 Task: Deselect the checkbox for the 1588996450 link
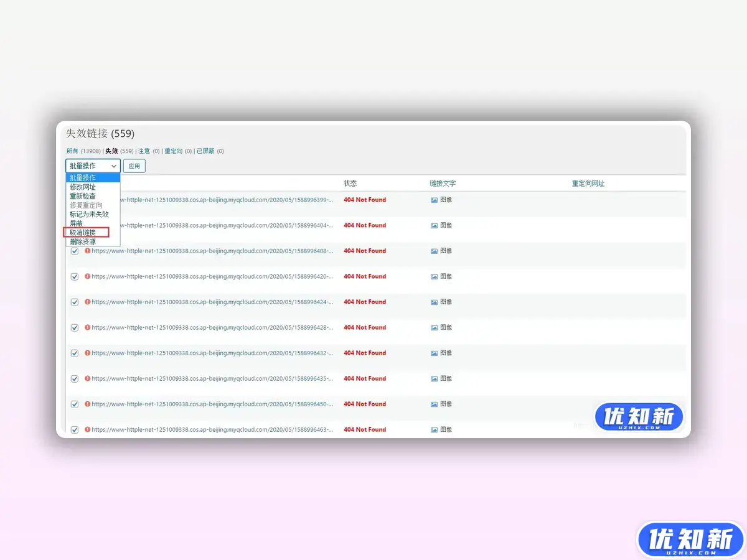point(75,404)
